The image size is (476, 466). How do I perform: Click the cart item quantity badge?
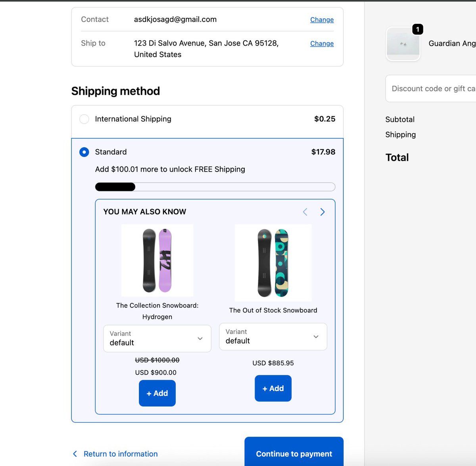click(418, 29)
